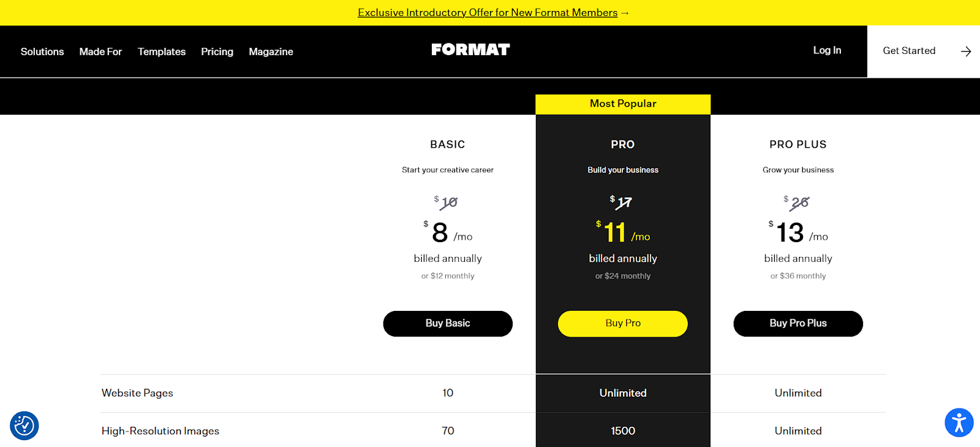Image resolution: width=980 pixels, height=447 pixels.
Task: Open the Pricing page link
Action: 217,52
